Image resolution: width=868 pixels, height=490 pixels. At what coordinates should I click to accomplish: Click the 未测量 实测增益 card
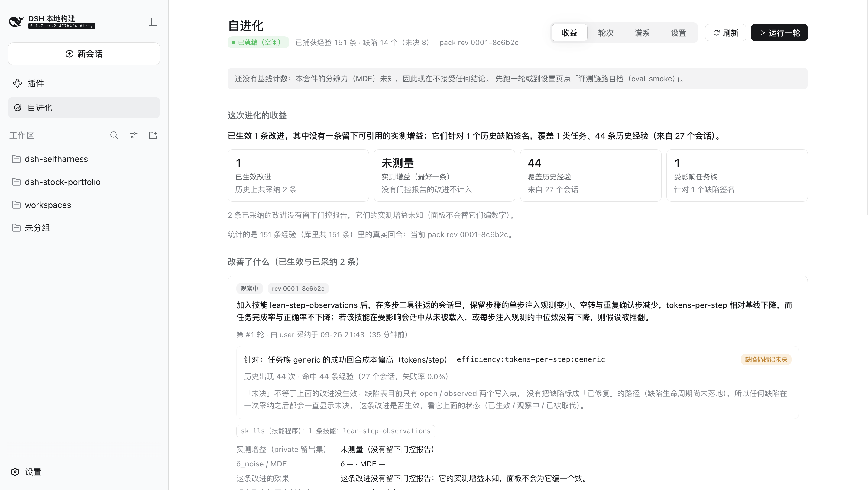[x=445, y=176]
